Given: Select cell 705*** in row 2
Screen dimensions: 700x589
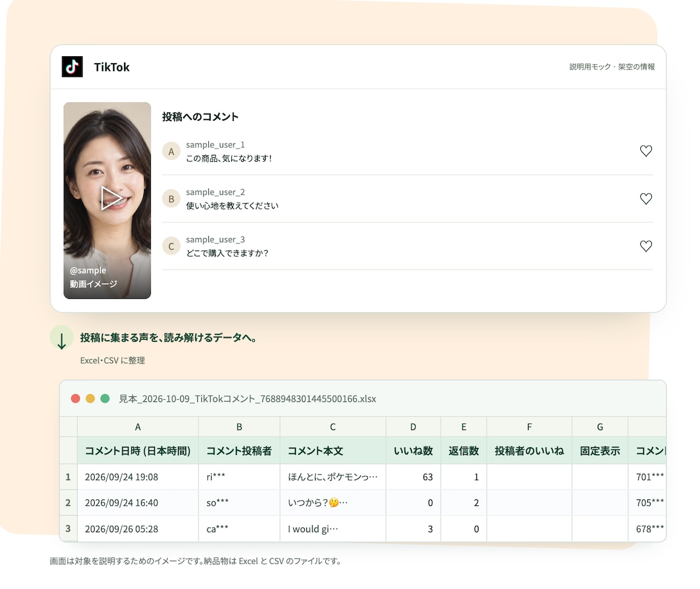Looking at the screenshot, I should (647, 502).
